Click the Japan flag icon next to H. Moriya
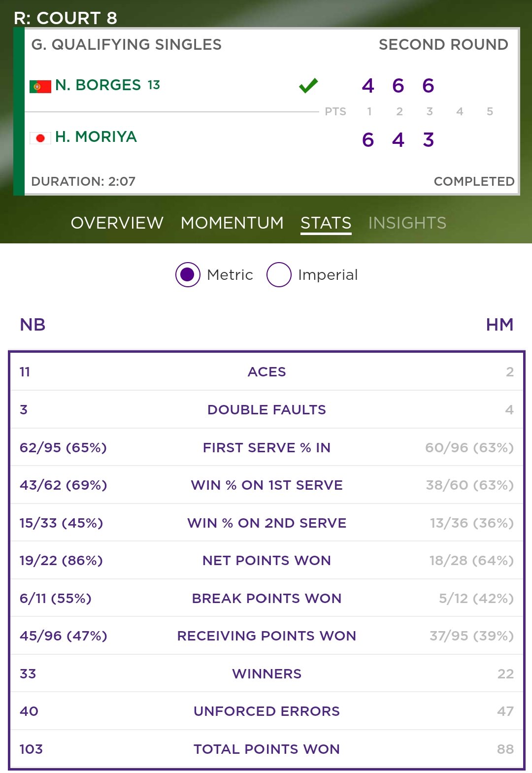Image resolution: width=532 pixels, height=773 pixels. tap(40, 138)
